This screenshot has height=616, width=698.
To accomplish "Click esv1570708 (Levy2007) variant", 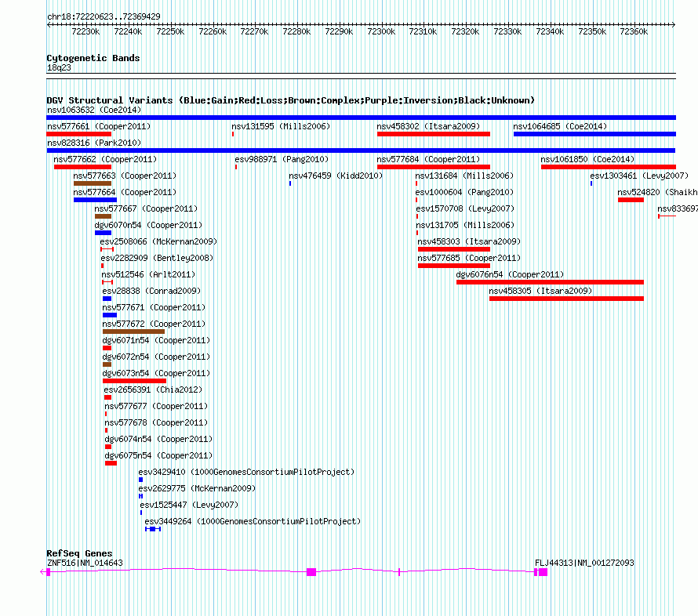I will pyautogui.click(x=465, y=208).
